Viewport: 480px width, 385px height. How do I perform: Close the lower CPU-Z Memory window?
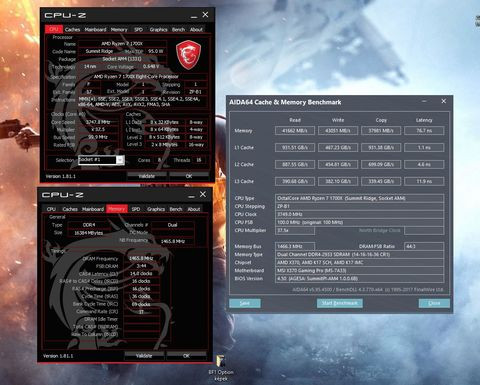point(203,194)
